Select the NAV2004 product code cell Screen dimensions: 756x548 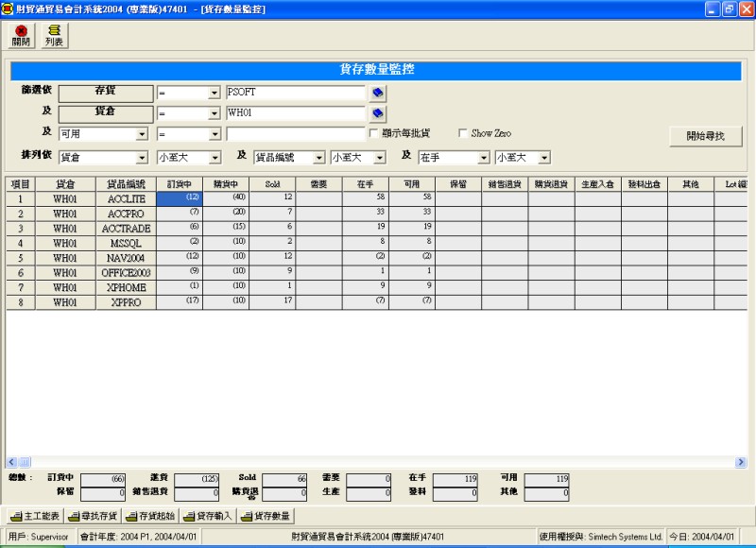[126, 258]
